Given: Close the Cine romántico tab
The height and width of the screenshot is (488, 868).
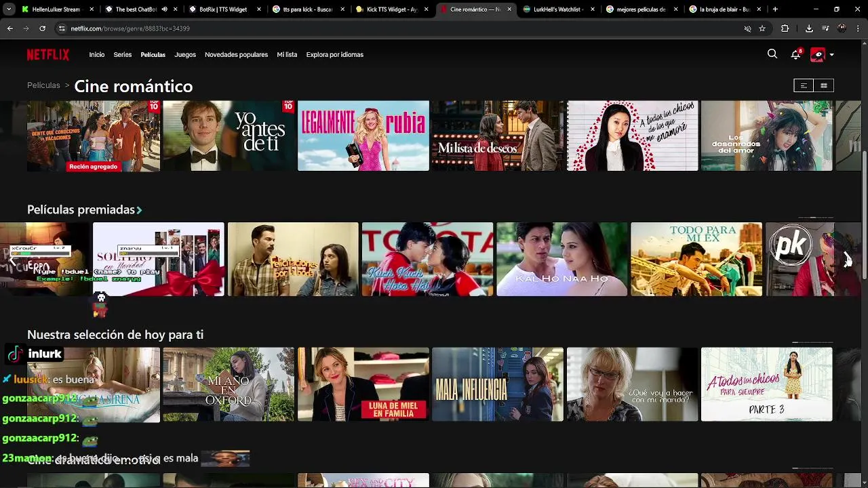Looking at the screenshot, I should click(509, 9).
